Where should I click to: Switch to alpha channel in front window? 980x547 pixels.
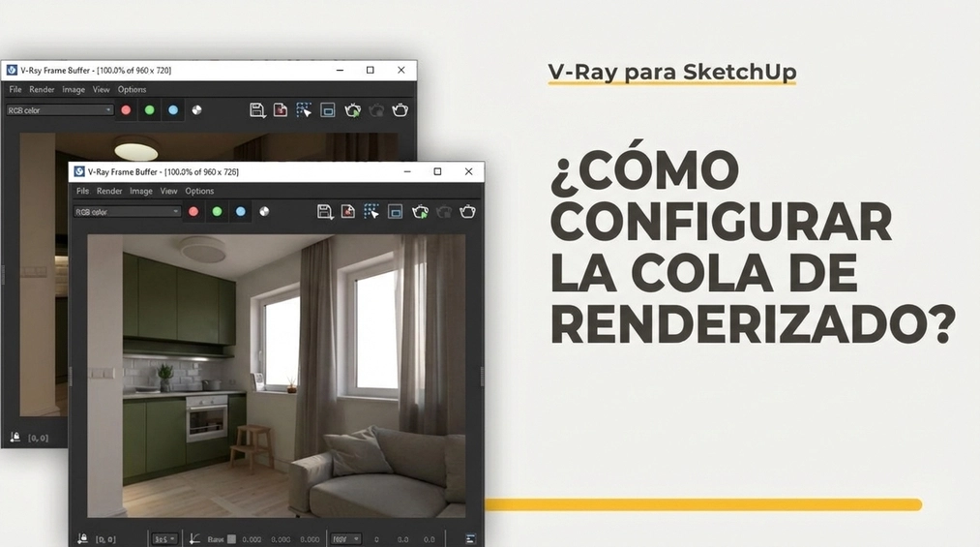264,211
